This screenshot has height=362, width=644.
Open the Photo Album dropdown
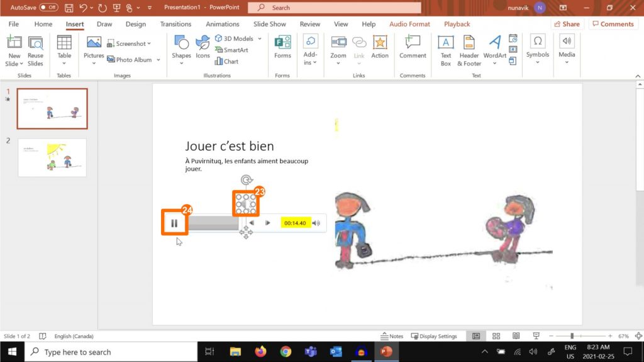(x=158, y=60)
